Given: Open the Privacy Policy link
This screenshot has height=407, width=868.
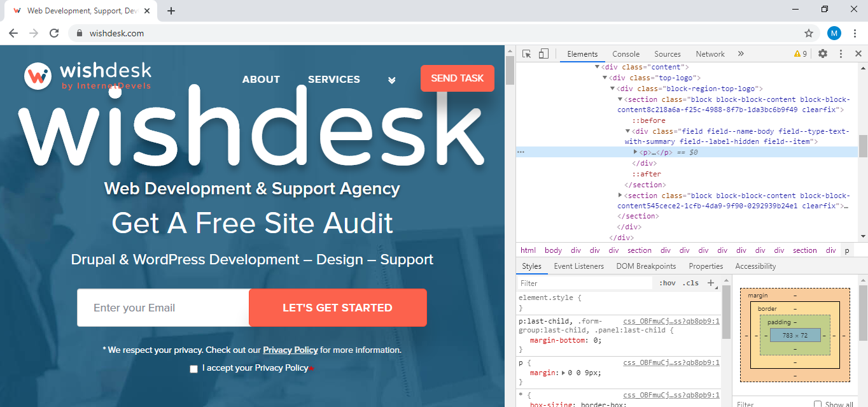Looking at the screenshot, I should point(290,350).
